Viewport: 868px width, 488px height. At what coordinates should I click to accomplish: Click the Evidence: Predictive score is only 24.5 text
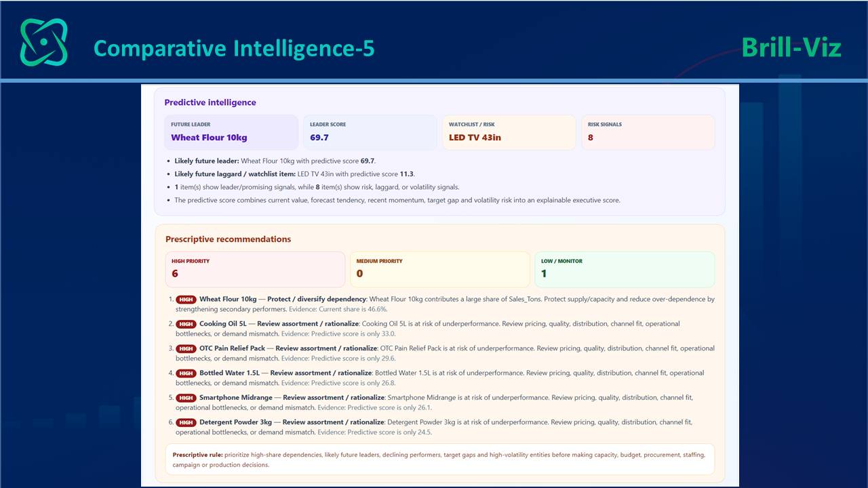pos(375,432)
